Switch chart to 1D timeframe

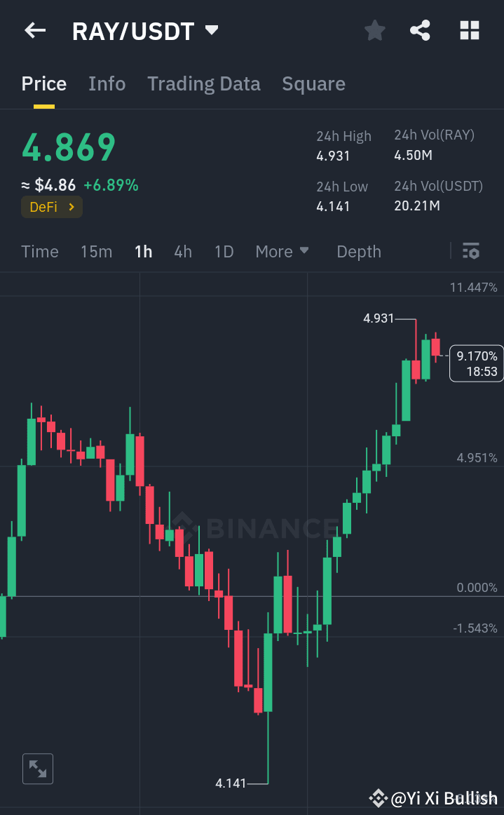[224, 251]
